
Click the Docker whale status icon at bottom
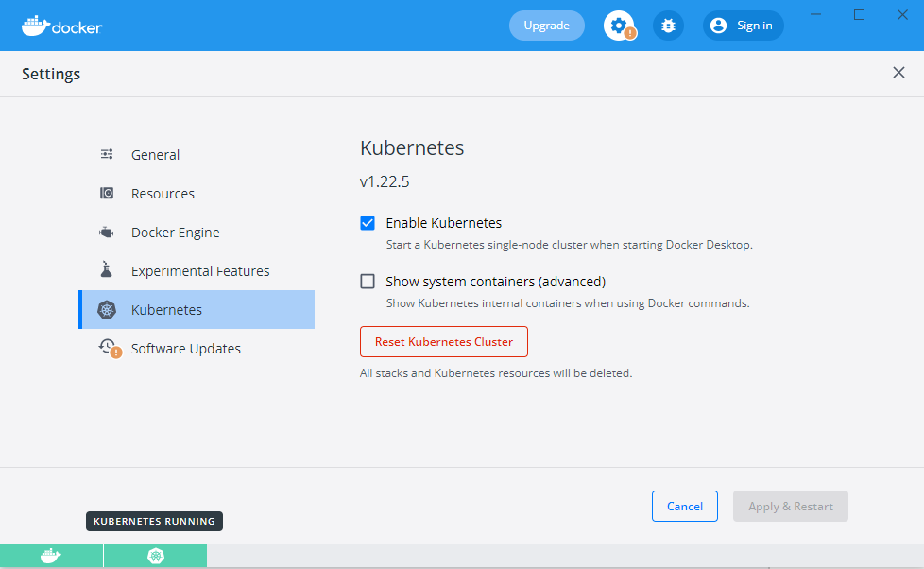(x=51, y=556)
